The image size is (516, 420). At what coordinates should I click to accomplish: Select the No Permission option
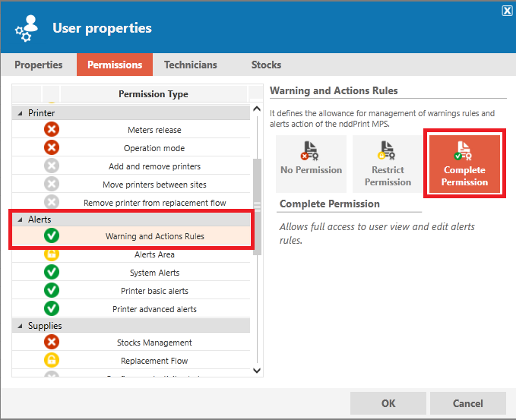(x=311, y=164)
